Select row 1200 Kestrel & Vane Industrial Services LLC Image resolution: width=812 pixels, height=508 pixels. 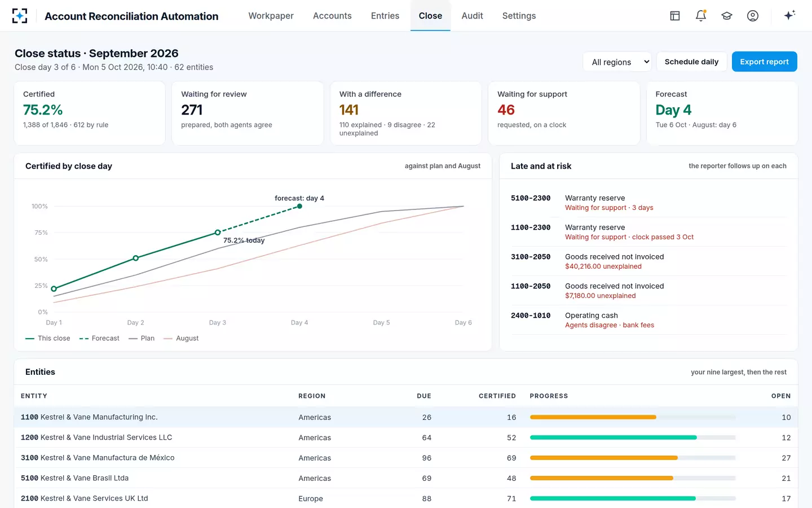(x=406, y=437)
